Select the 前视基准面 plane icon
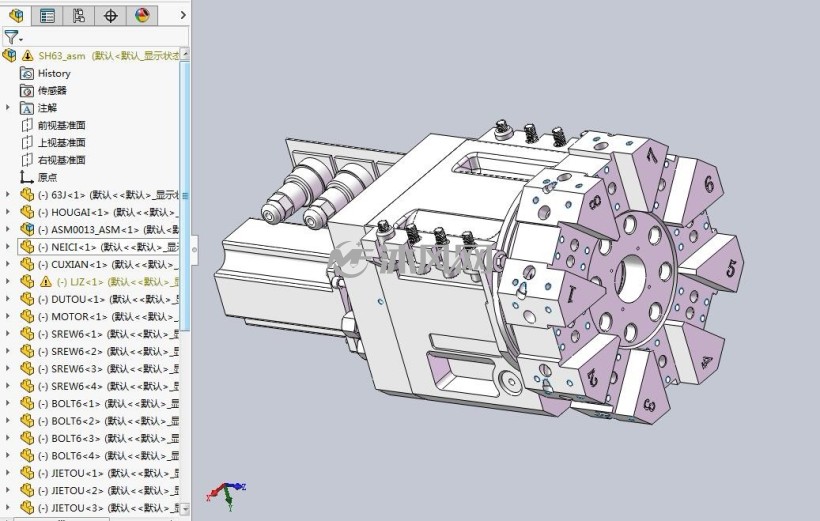The image size is (820, 521). [27, 125]
